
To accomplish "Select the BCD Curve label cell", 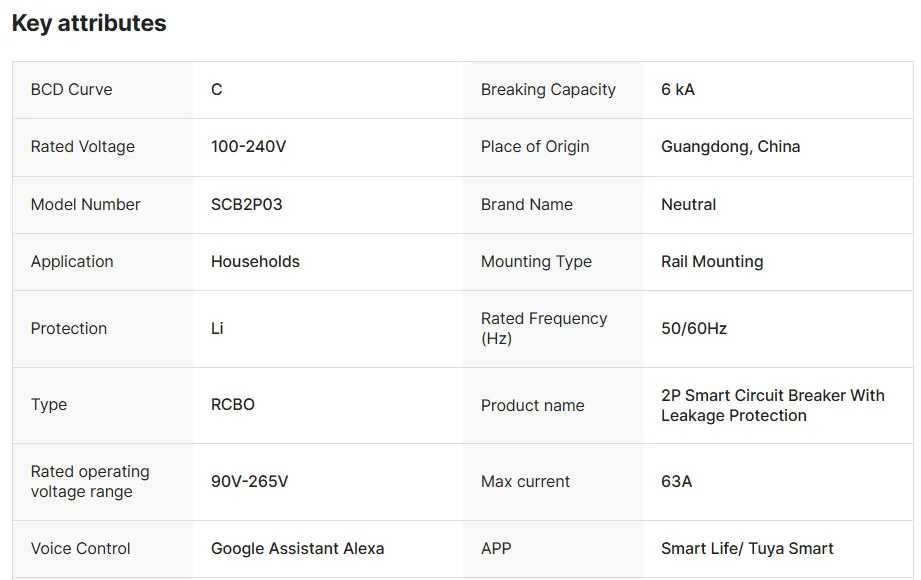I will 71,90.
